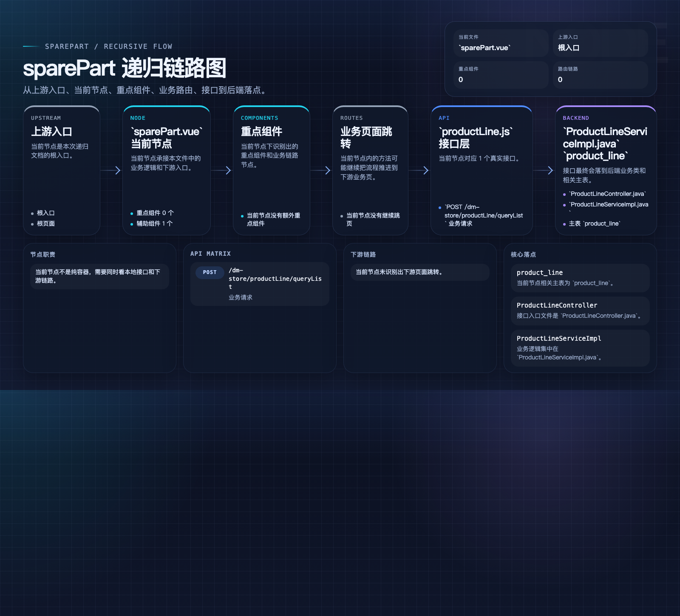
Task: Click the POST /dm-store/productLine/queryList bullet in API card
Action: [484, 215]
